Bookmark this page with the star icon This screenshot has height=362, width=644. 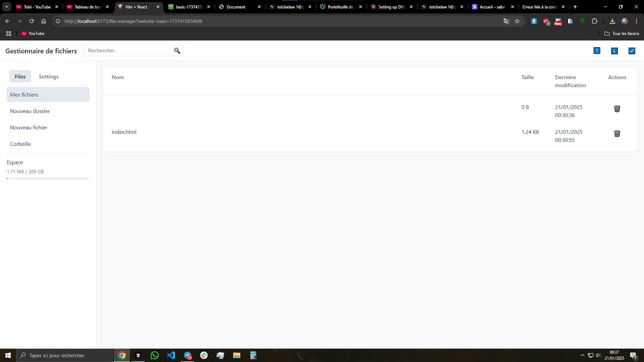coord(517,21)
